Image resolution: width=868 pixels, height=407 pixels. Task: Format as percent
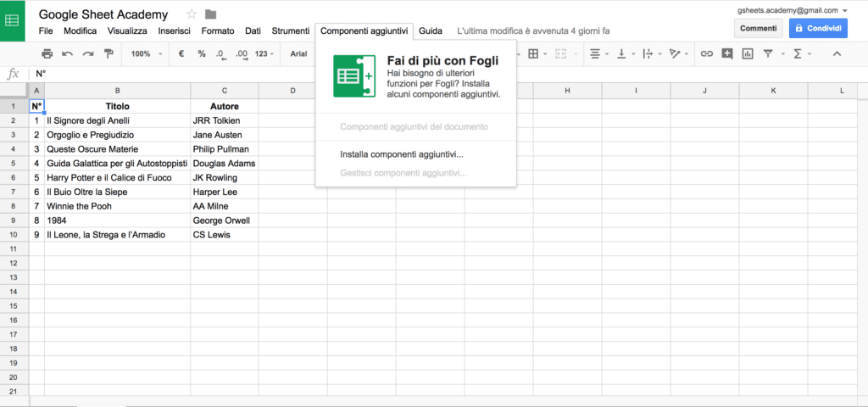[202, 53]
